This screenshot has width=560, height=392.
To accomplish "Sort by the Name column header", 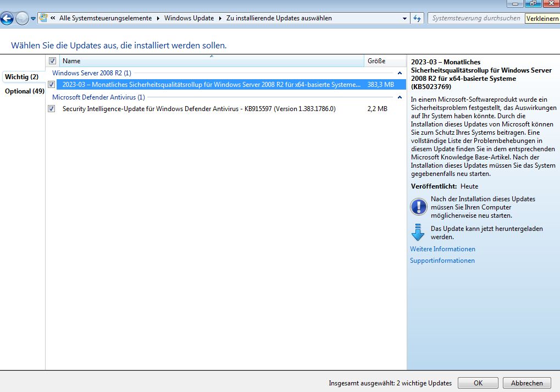I will [212, 60].
